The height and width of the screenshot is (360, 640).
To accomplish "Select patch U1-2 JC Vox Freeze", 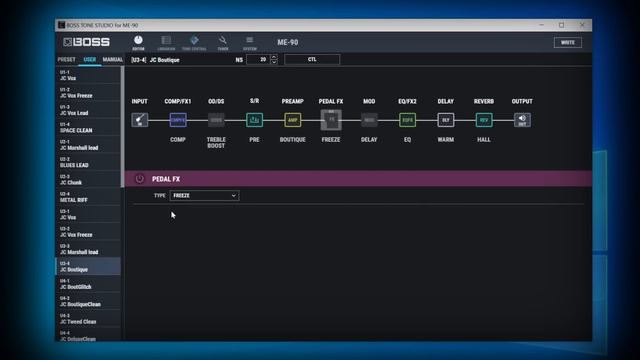I will coord(88,93).
